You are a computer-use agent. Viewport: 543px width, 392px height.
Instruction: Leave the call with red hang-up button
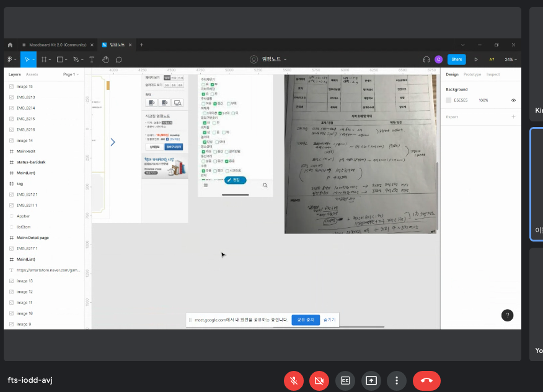coord(426,381)
